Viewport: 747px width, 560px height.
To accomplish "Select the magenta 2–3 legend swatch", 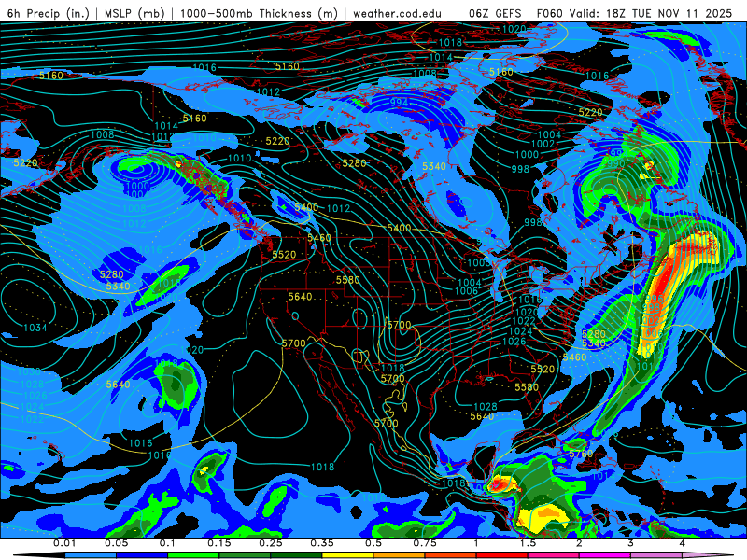I will tap(605, 555).
